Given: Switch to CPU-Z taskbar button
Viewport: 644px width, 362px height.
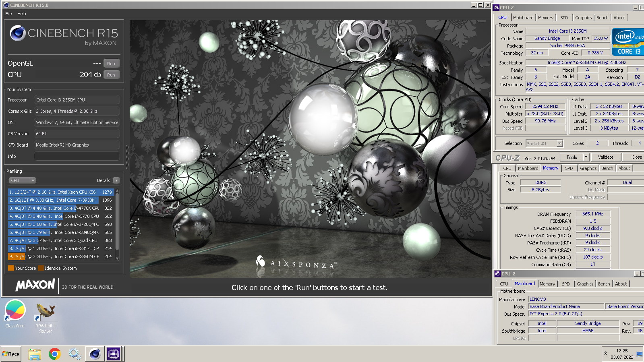Looking at the screenshot, I should point(114,354).
